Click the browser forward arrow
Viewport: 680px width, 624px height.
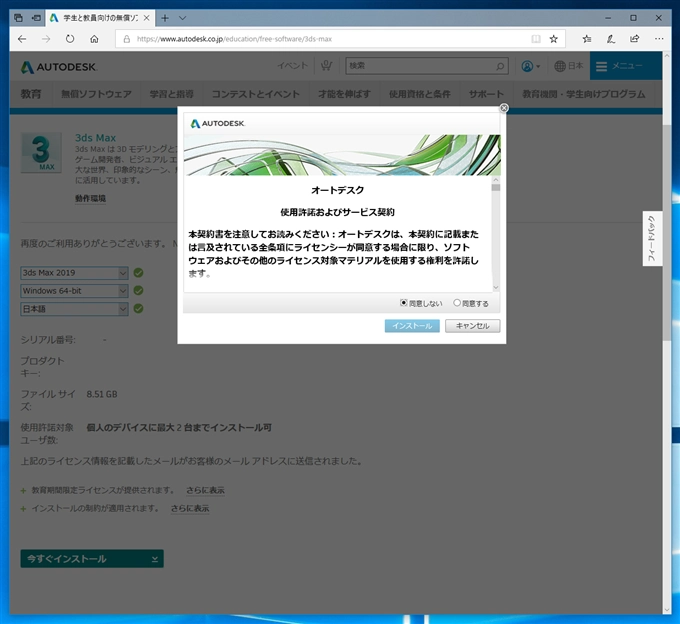click(x=46, y=39)
